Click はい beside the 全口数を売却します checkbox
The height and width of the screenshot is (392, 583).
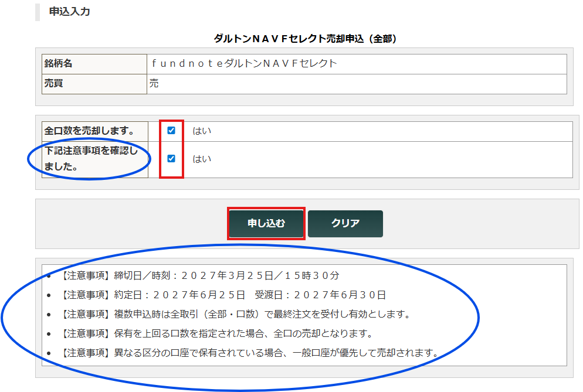tap(202, 131)
